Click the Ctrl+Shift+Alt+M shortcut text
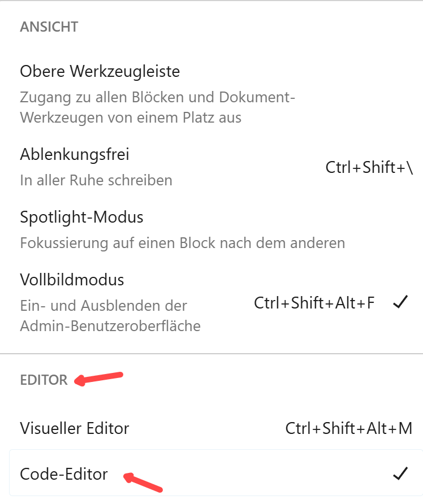 pos(348,428)
